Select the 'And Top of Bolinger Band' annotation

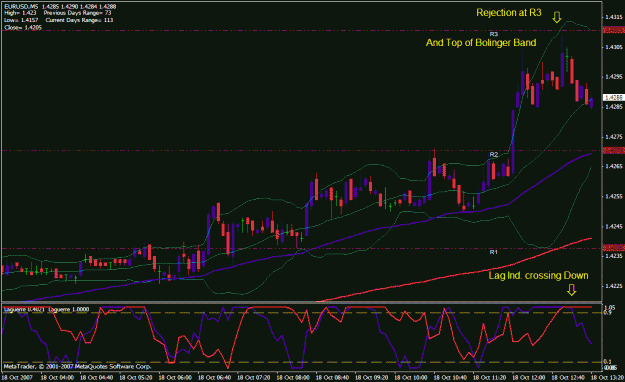point(481,43)
